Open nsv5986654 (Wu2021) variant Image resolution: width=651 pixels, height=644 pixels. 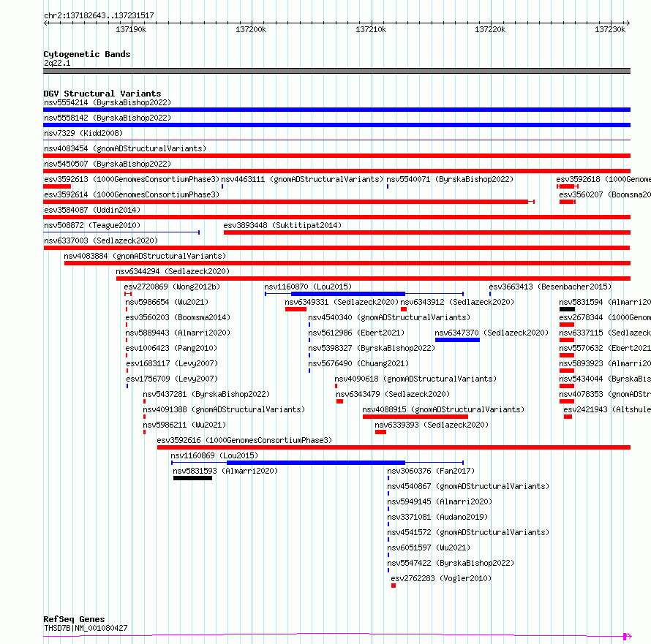pos(167,302)
